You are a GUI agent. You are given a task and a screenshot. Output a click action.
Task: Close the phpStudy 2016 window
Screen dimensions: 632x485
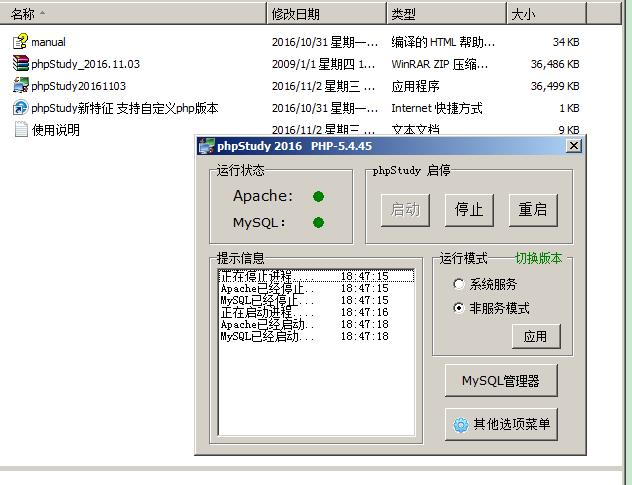tap(574, 146)
